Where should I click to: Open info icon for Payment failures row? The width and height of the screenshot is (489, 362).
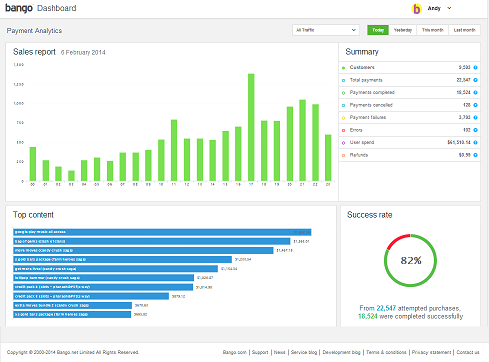[x=475, y=117]
